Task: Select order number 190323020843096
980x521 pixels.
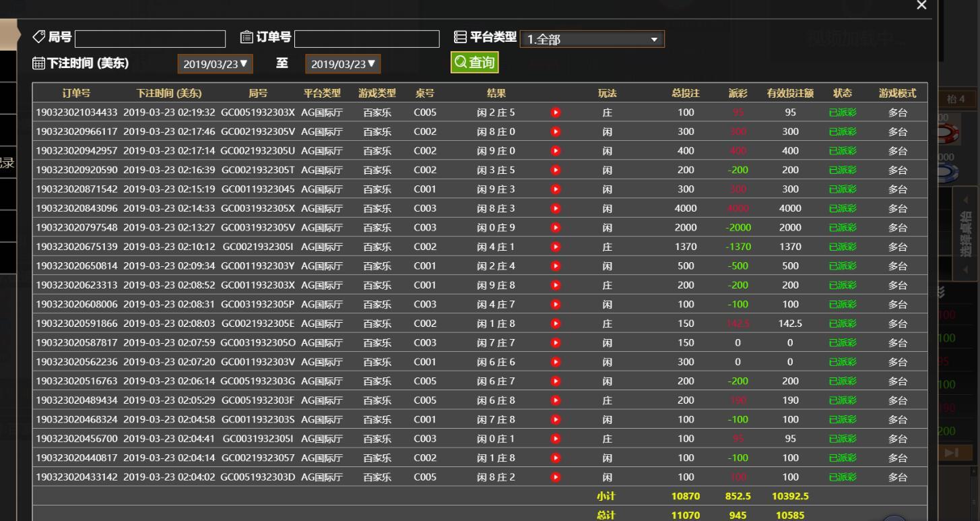Action: click(x=76, y=209)
